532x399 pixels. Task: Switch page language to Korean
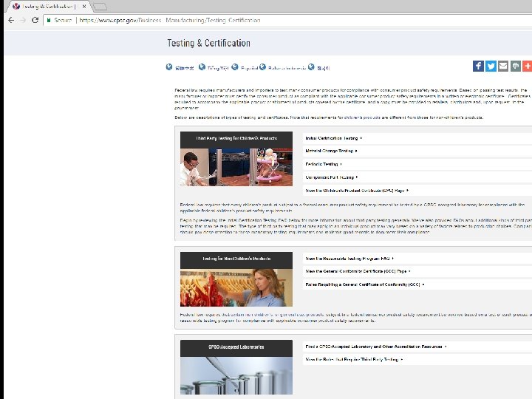click(324, 68)
